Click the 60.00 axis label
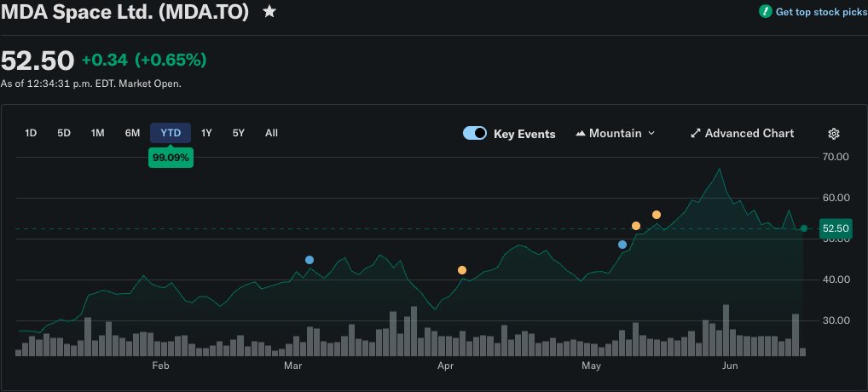Viewport: 868px width, 392px height. 836,198
